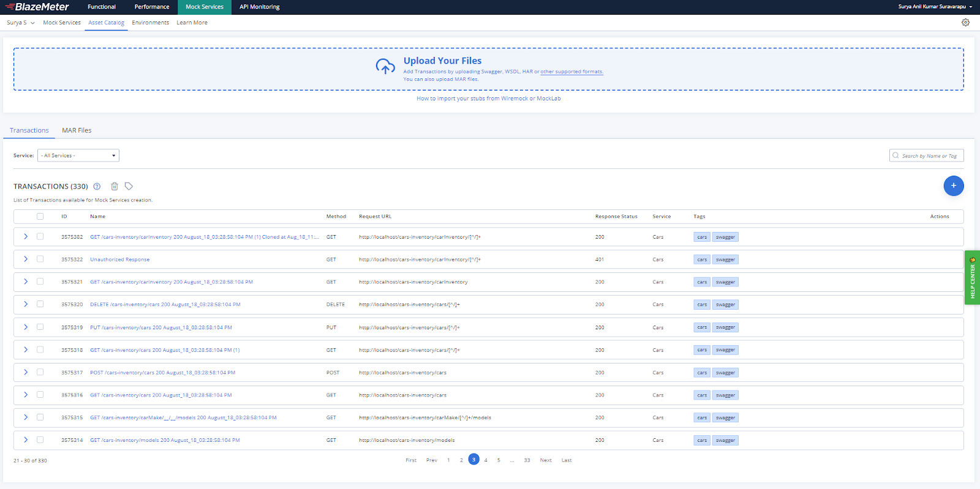Click the cars tag on transaction 3575316

pyautogui.click(x=702, y=395)
